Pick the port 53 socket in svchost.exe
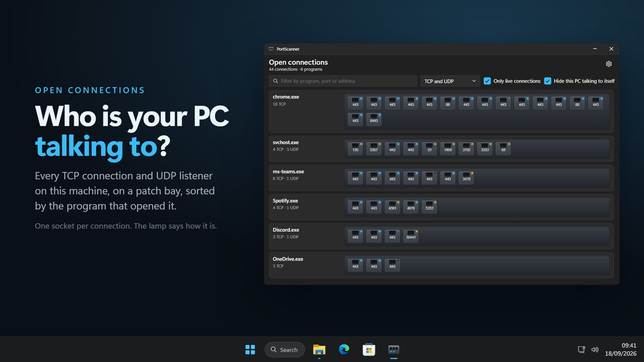The height and width of the screenshot is (362, 644). 429,148
